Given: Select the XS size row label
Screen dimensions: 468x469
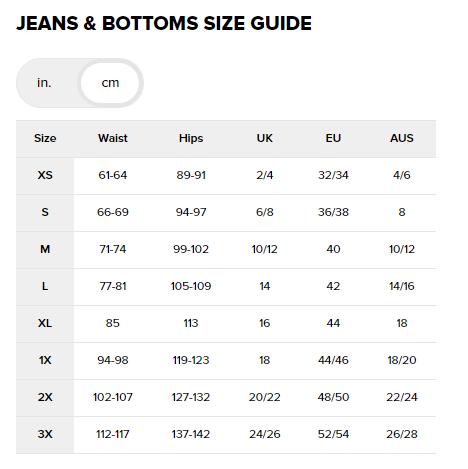Looking at the screenshot, I should 45,175.
